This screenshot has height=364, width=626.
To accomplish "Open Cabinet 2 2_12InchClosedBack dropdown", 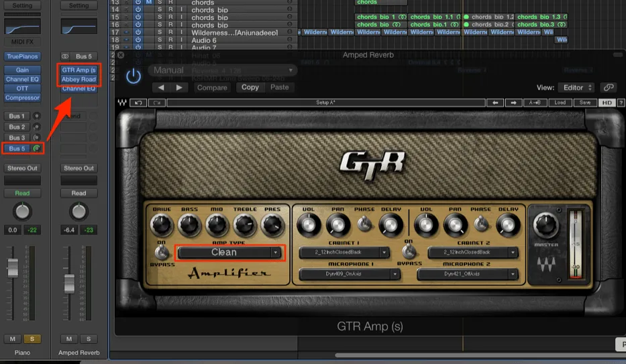I will 473,252.
